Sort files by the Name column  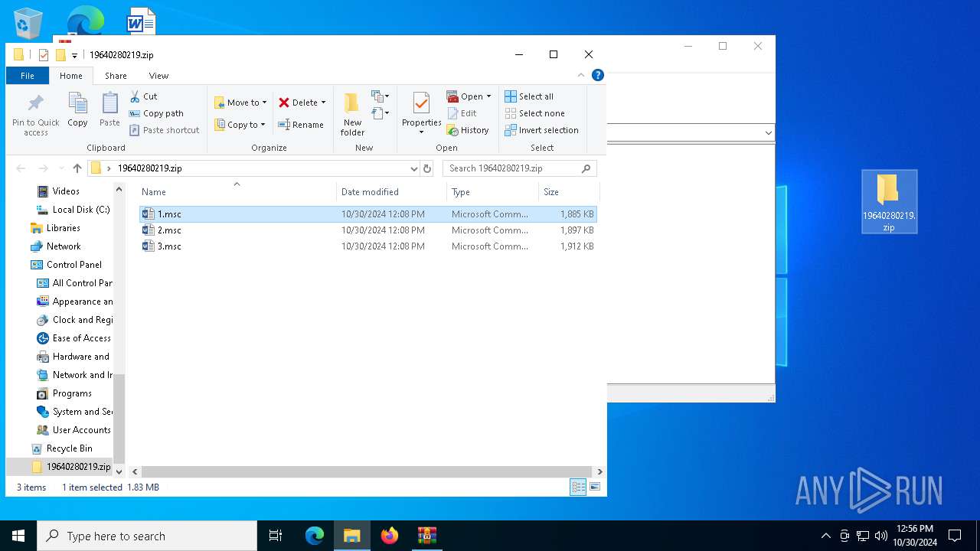coord(237,192)
